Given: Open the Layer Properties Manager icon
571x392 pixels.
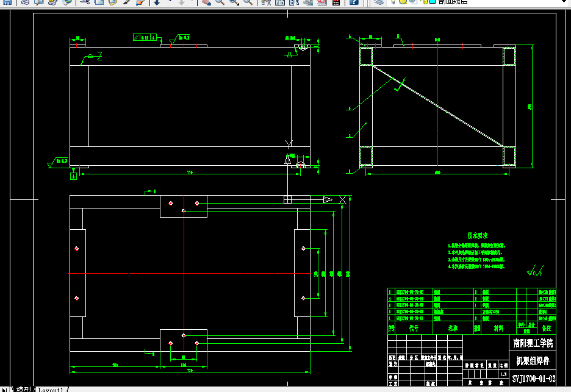Looking at the screenshot, I should [379, 2].
